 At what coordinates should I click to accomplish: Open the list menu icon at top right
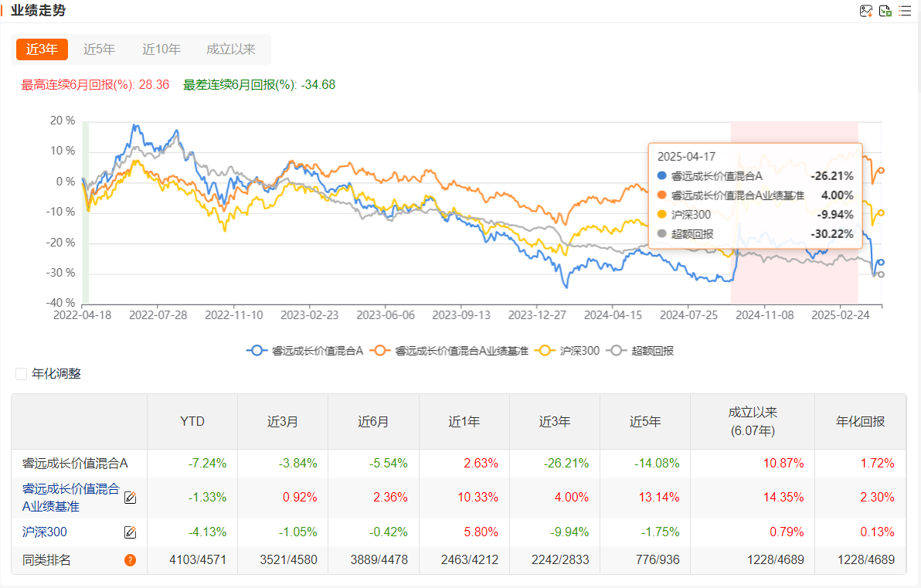(904, 11)
